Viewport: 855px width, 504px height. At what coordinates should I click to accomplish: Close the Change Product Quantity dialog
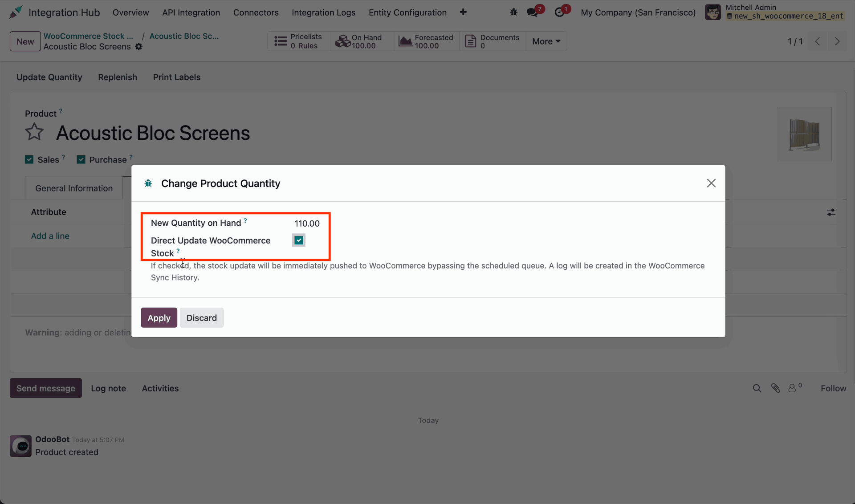711,183
